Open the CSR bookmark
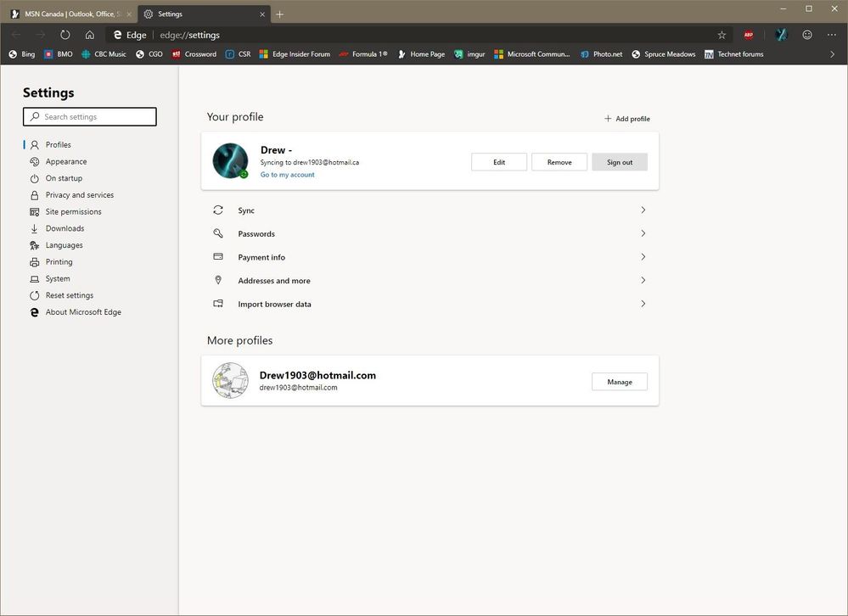 [238, 54]
